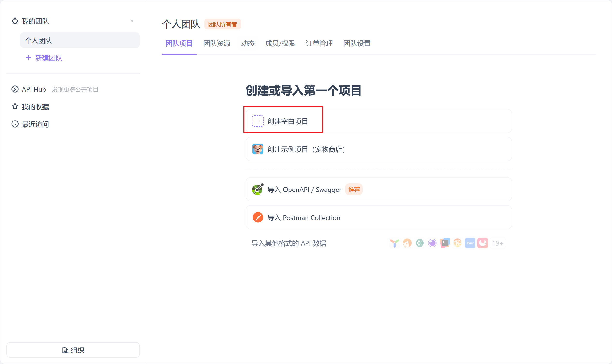
Task: Click the green hexagon import icon
Action: pyautogui.click(x=420, y=243)
